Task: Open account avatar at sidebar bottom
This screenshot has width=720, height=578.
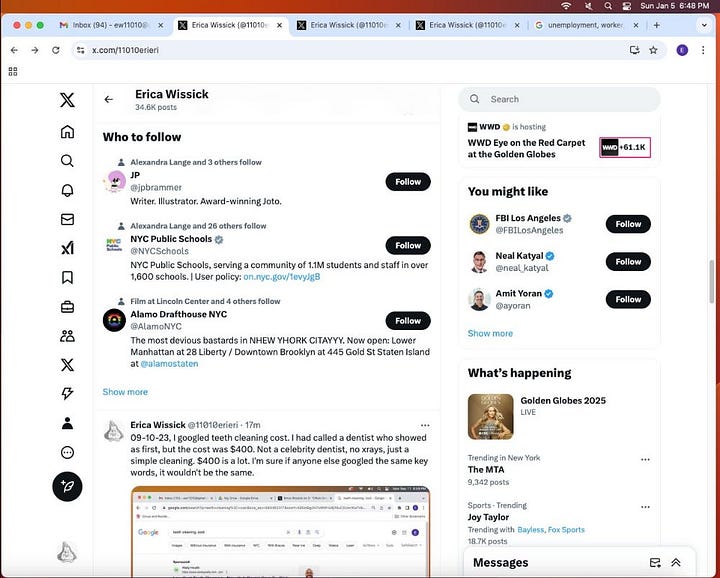Action: pos(67,553)
